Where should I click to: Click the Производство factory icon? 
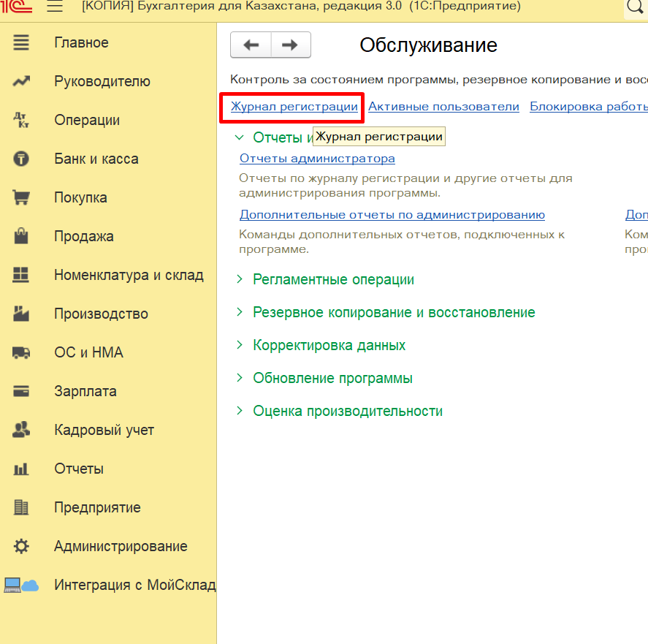coord(21,314)
